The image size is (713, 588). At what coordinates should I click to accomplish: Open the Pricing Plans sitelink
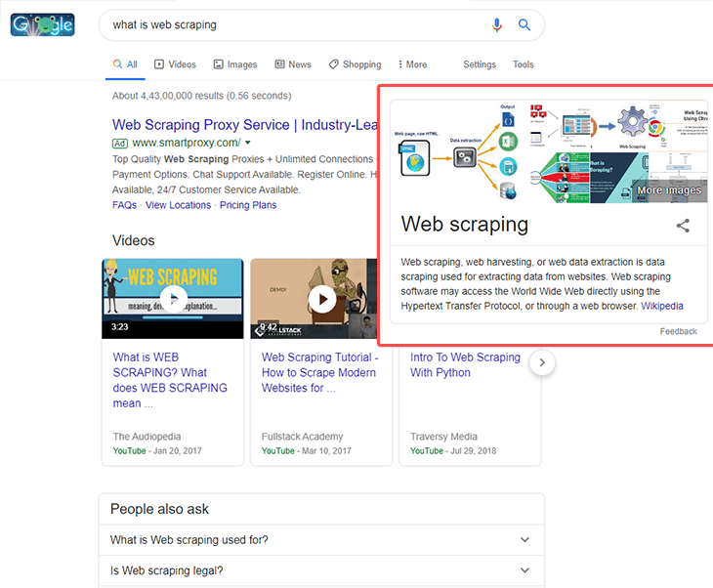click(248, 205)
